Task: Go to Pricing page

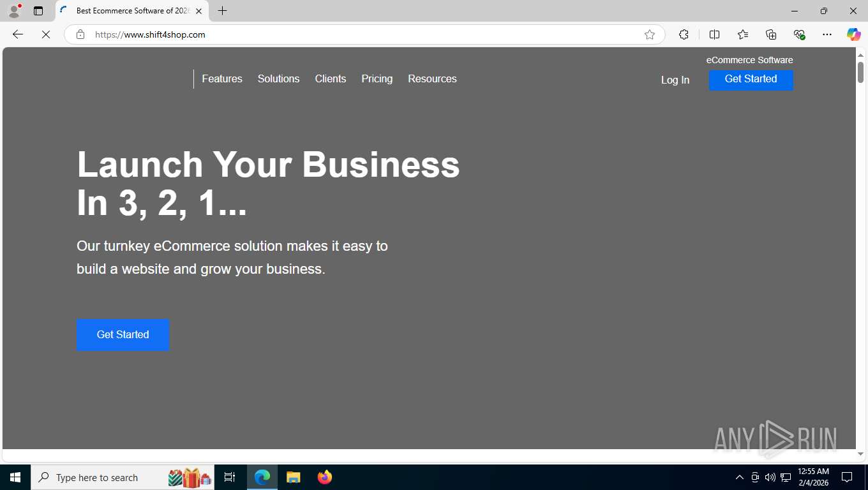Action: [377, 78]
